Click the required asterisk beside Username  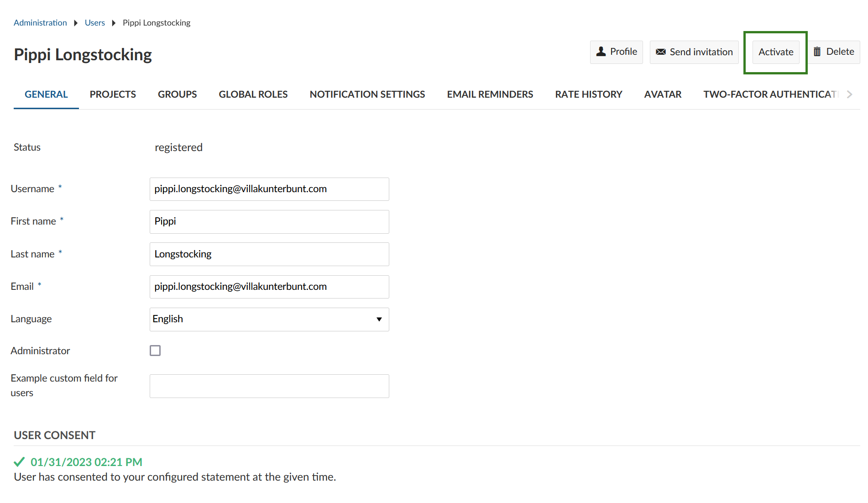[x=60, y=186]
